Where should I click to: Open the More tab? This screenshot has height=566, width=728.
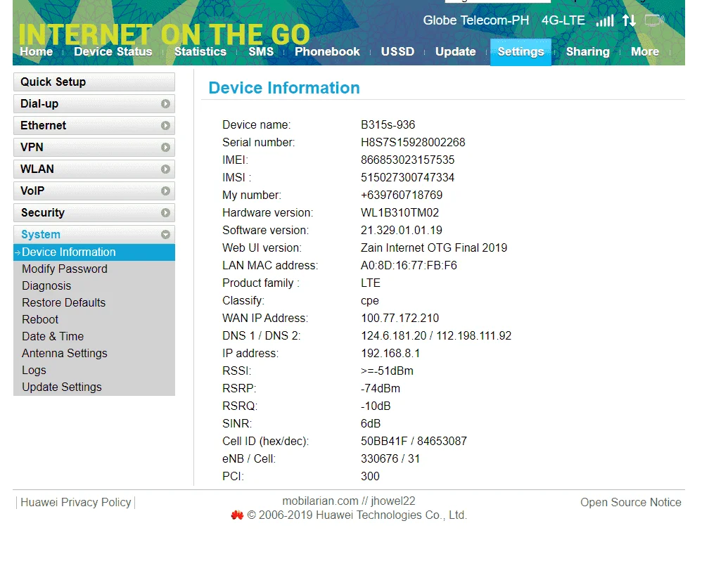[645, 51]
